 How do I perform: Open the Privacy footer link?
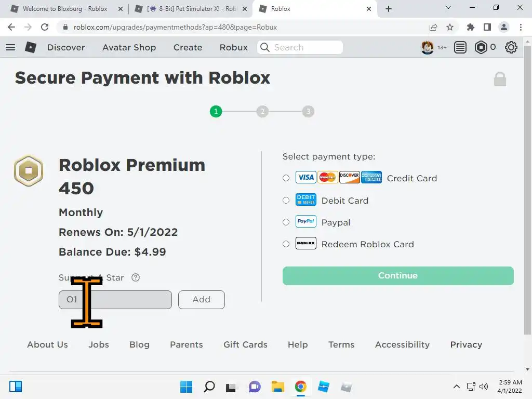466,344
